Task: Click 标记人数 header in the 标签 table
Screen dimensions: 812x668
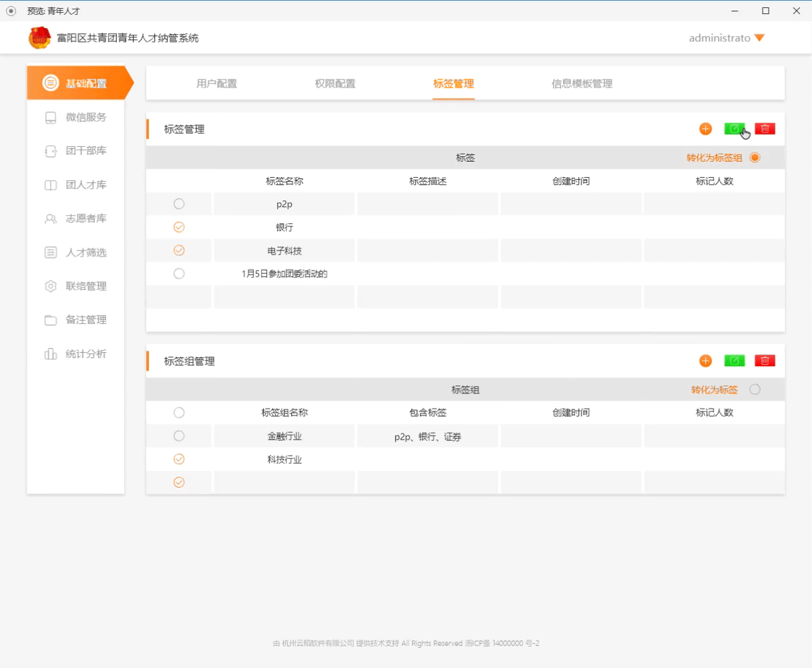Action: pos(715,181)
